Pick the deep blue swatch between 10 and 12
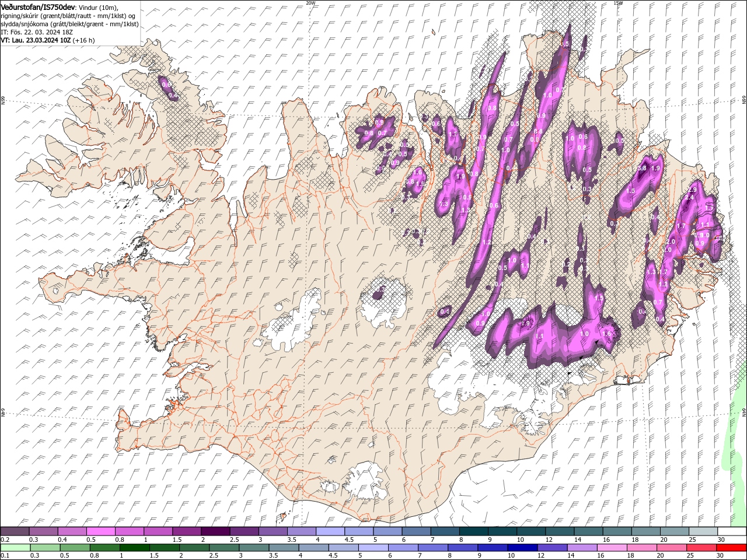 [x=522, y=548]
